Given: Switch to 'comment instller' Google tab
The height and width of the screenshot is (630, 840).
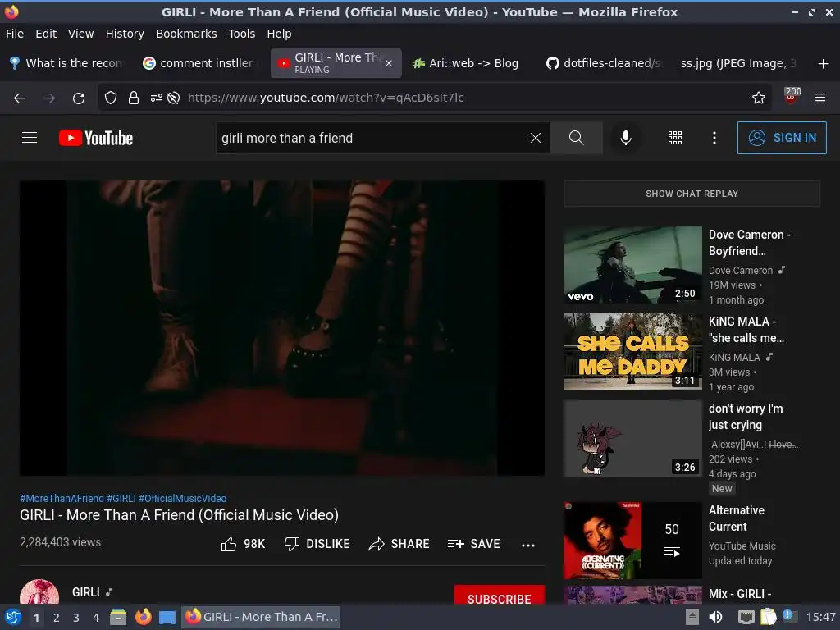Looking at the screenshot, I should click(202, 63).
